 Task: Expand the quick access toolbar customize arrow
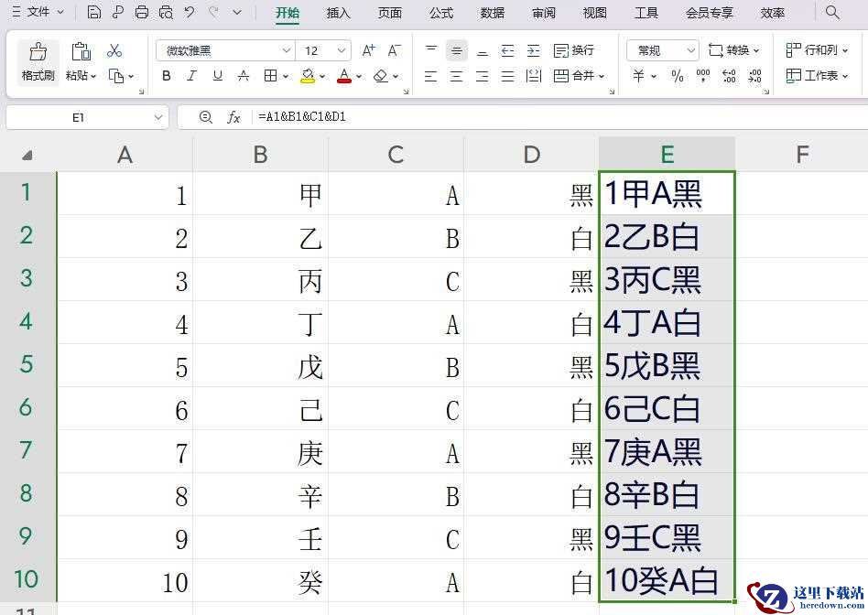[237, 12]
